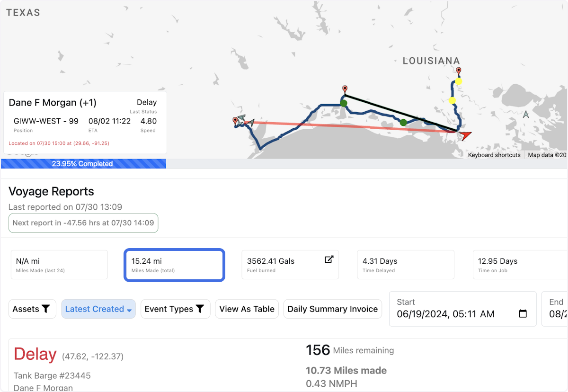The width and height of the screenshot is (568, 392).
Task: Select the Miles Made (total) card
Action: coord(174,265)
